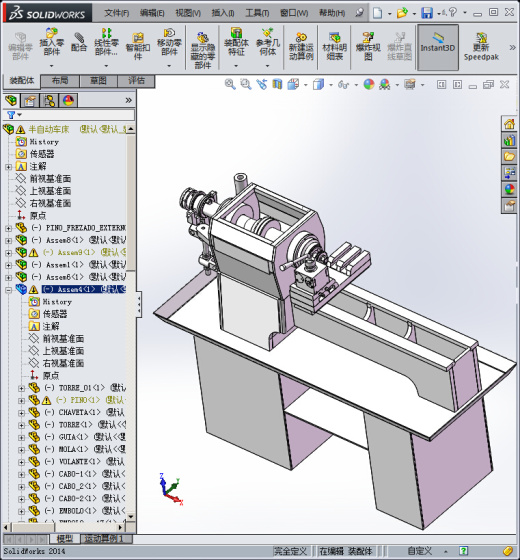Click the feature tree filter icon
Image resolution: width=520 pixels, height=560 pixels.
click(x=11, y=115)
